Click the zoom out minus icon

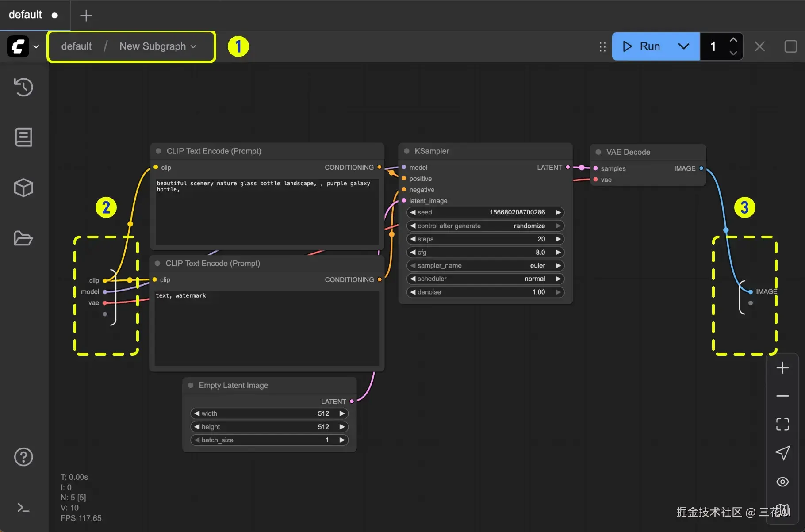[782, 396]
